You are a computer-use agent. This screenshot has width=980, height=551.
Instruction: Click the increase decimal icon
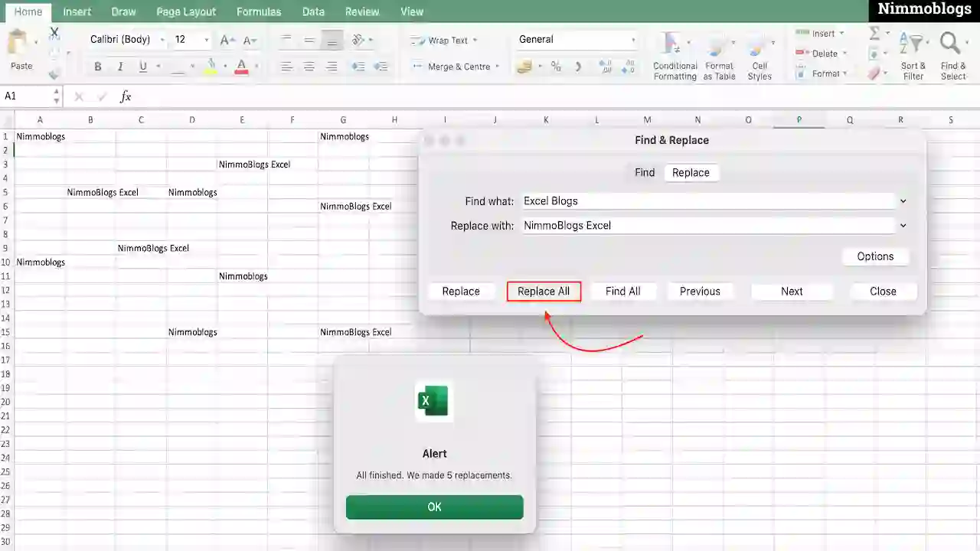tap(605, 67)
